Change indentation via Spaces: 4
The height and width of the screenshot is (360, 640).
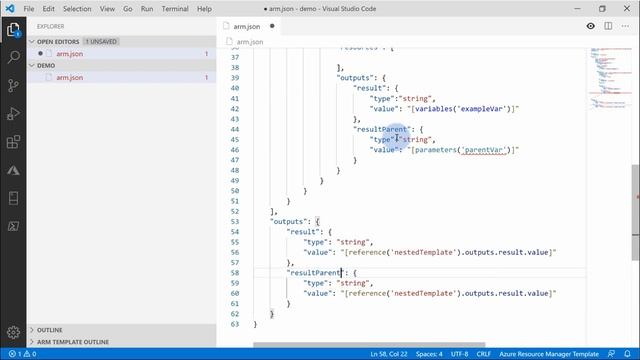[x=429, y=354]
